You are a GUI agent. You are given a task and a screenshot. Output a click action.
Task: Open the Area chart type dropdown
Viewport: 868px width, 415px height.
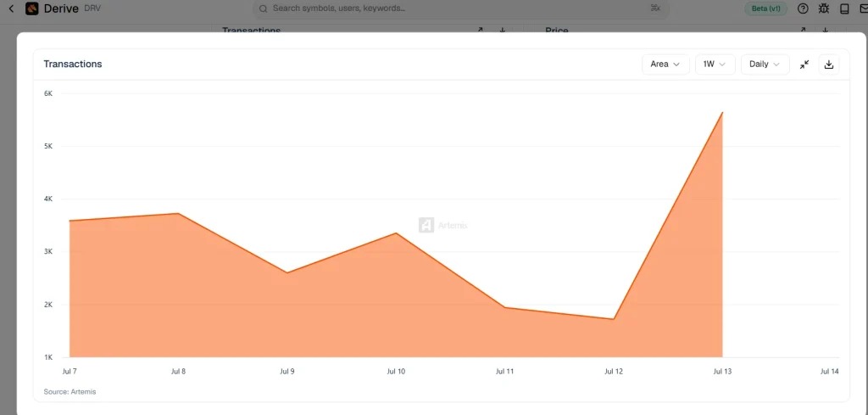pos(665,64)
